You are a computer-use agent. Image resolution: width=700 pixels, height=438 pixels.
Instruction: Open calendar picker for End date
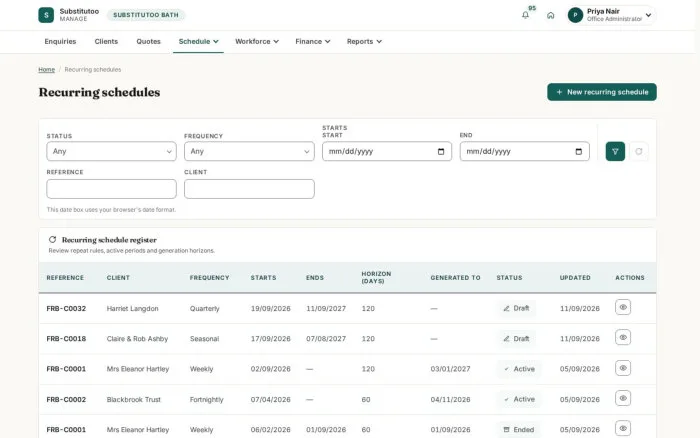tap(578, 151)
